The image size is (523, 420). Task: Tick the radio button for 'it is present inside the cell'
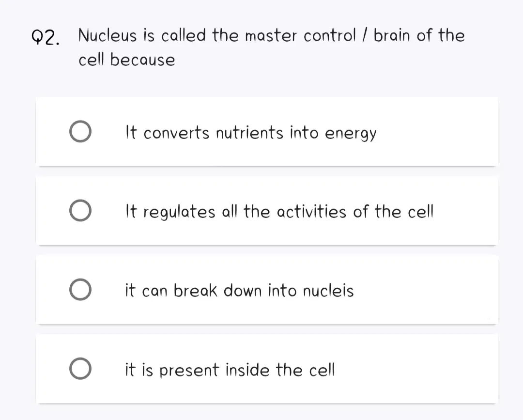click(x=80, y=369)
